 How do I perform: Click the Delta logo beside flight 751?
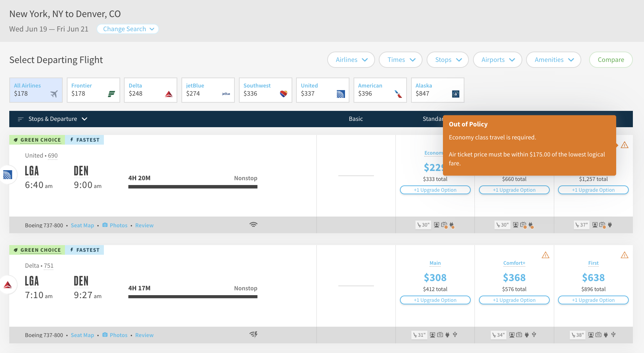[7, 285]
